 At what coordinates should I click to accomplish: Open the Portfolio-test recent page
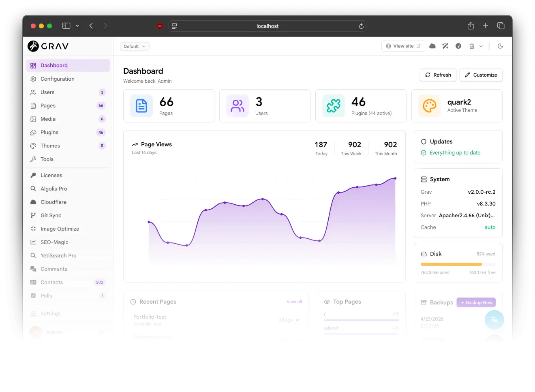click(150, 317)
